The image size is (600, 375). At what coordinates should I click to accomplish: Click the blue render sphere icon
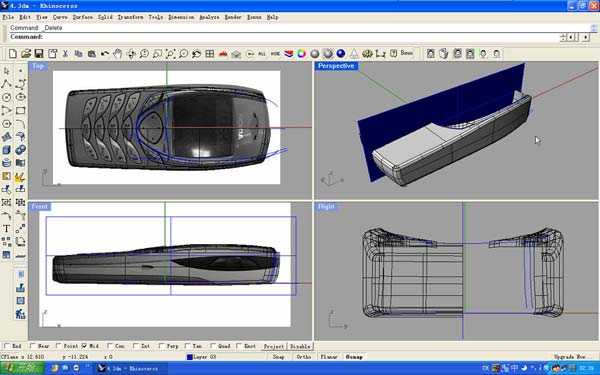341,54
